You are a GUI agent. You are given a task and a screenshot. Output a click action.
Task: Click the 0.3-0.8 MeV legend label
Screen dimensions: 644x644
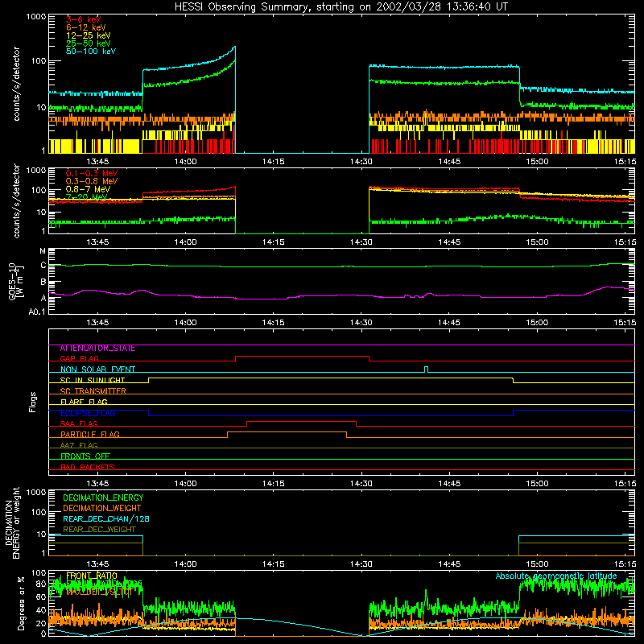(x=92, y=181)
